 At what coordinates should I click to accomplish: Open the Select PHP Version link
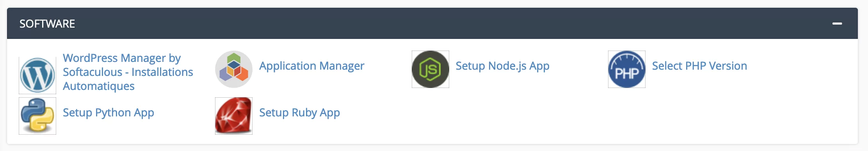pyautogui.click(x=700, y=66)
